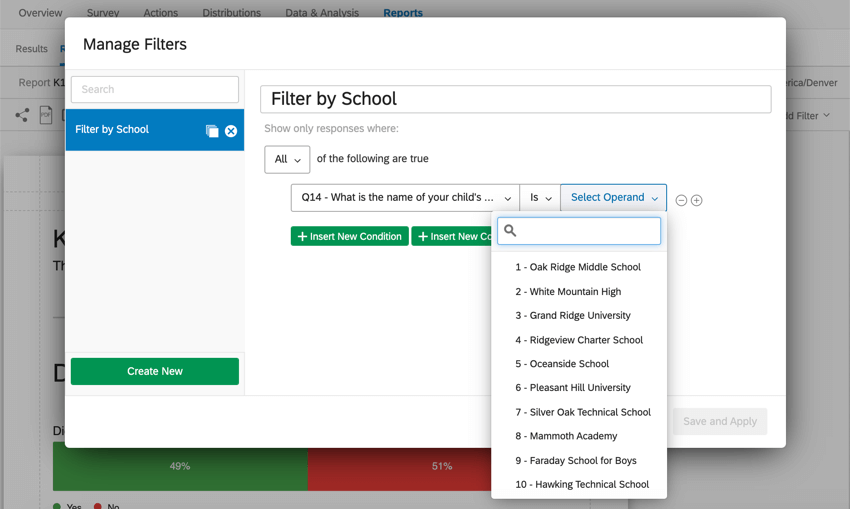Choose Oak Ridge Middle School option
The image size is (850, 509).
[578, 267]
